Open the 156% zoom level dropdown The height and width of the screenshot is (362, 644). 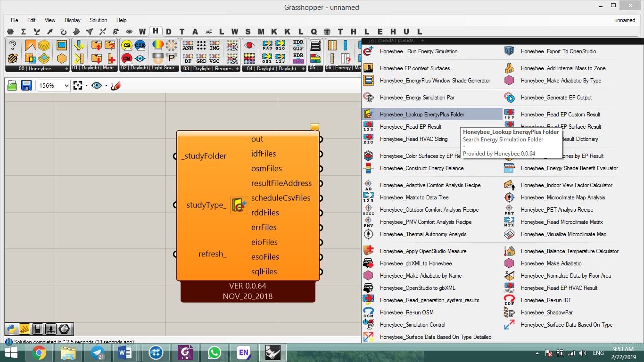(x=54, y=85)
